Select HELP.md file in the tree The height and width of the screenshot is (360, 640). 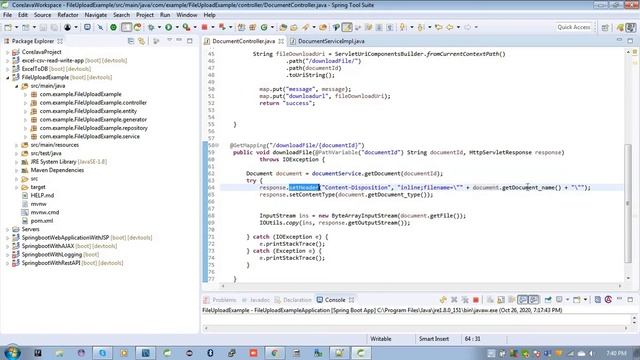[x=42, y=196]
